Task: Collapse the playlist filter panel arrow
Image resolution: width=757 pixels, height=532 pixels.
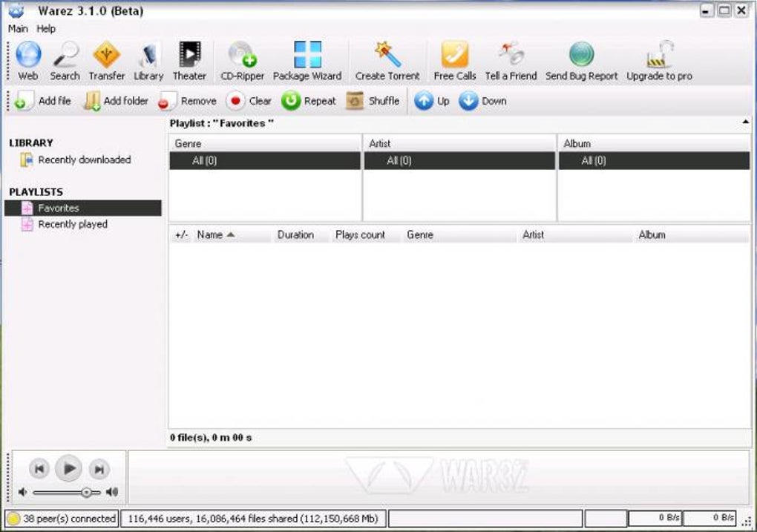Action: pyautogui.click(x=745, y=122)
